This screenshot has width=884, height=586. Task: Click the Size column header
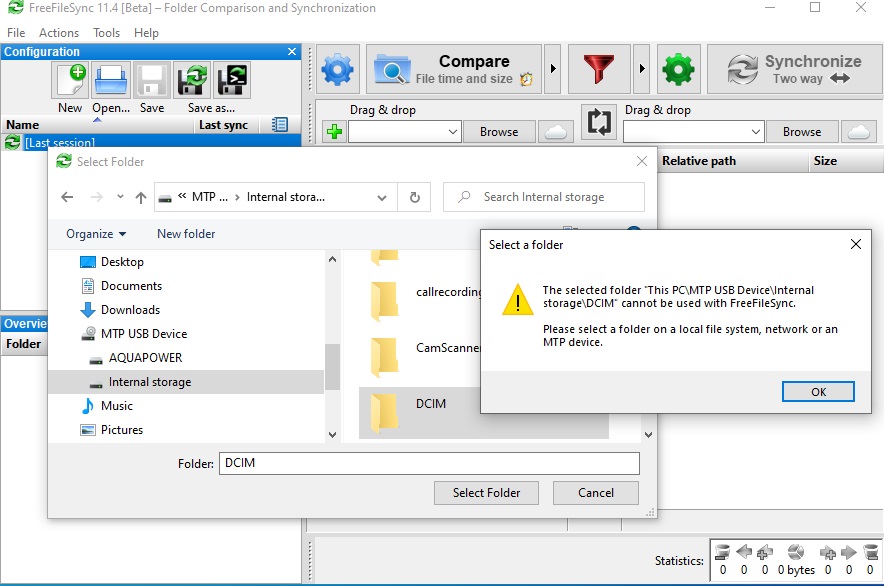tap(845, 161)
